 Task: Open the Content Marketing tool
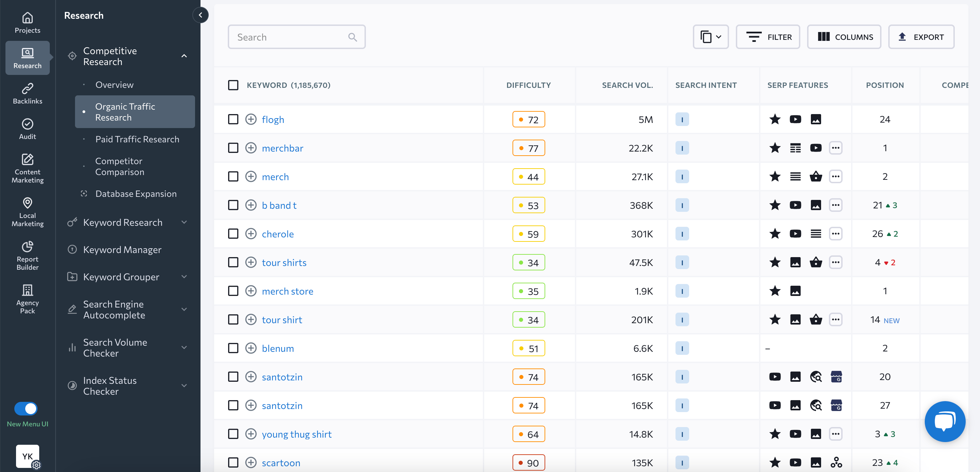coord(27,168)
